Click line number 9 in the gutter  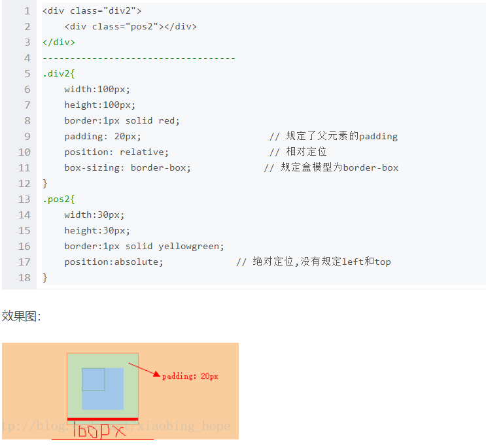27,137
